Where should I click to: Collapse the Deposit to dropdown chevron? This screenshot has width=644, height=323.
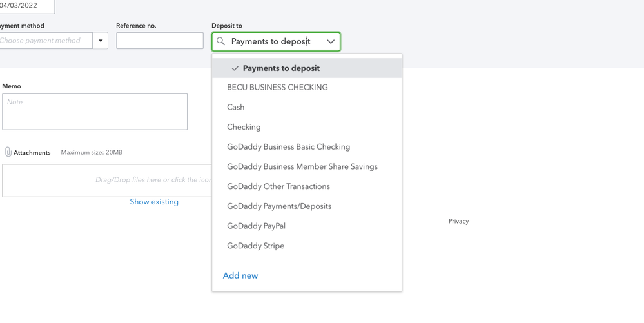pyautogui.click(x=330, y=41)
